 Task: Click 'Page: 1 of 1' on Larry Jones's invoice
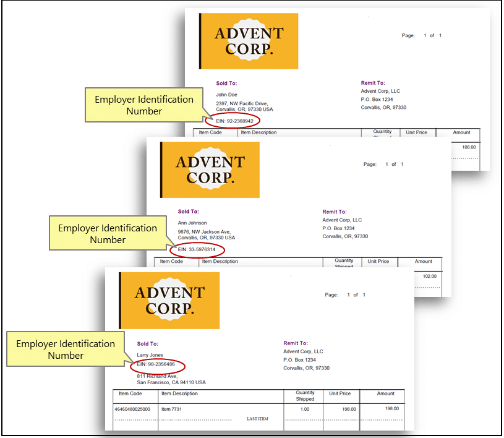coord(345,295)
